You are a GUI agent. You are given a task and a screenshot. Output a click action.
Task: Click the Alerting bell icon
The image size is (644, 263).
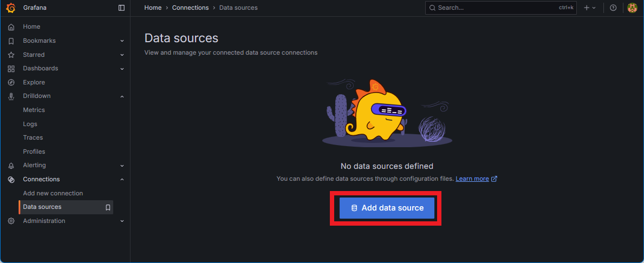[11, 166]
